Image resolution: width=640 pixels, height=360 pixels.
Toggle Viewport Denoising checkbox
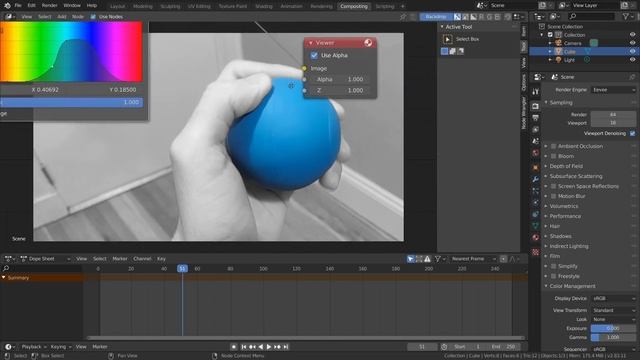632,133
